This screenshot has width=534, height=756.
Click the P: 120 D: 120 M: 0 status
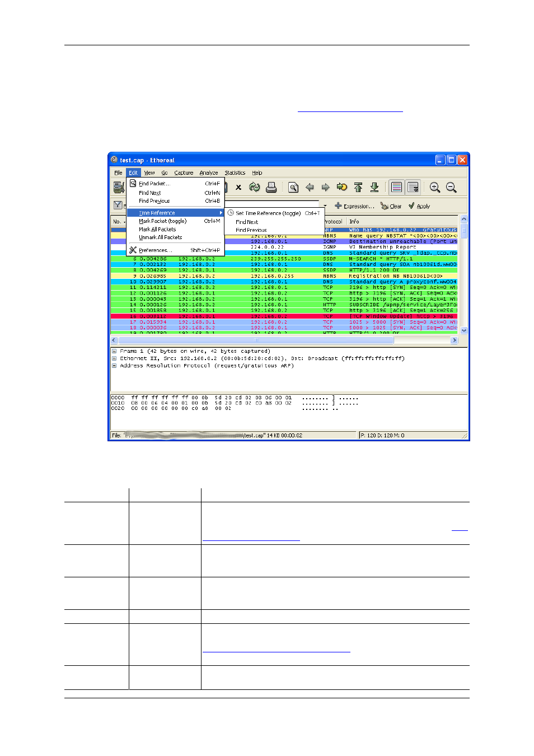coord(382,435)
